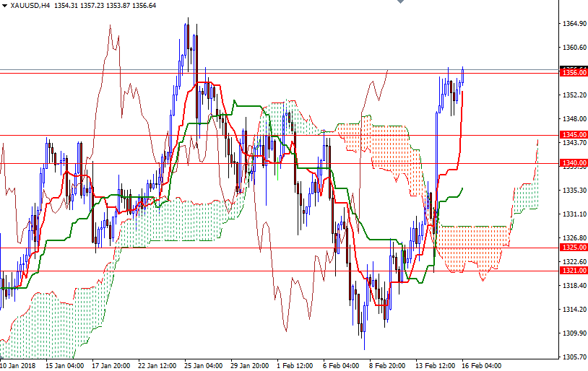
Task: Click the 1305.70 price scale label
Action: [x=574, y=357]
